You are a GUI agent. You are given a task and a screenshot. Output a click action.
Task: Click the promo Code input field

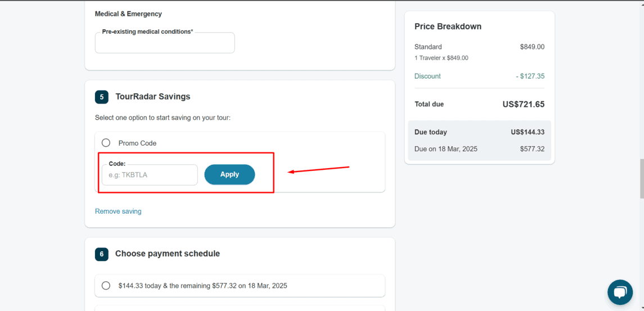tap(150, 175)
